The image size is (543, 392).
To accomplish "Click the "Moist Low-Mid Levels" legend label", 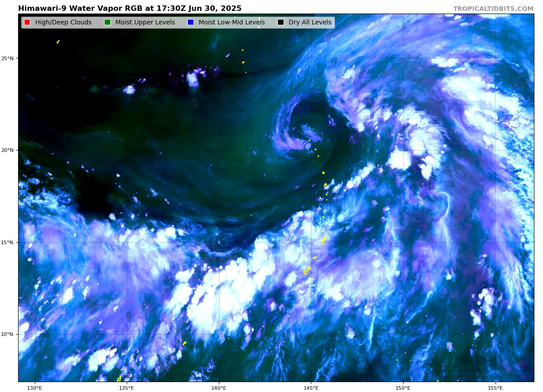I will click(232, 22).
